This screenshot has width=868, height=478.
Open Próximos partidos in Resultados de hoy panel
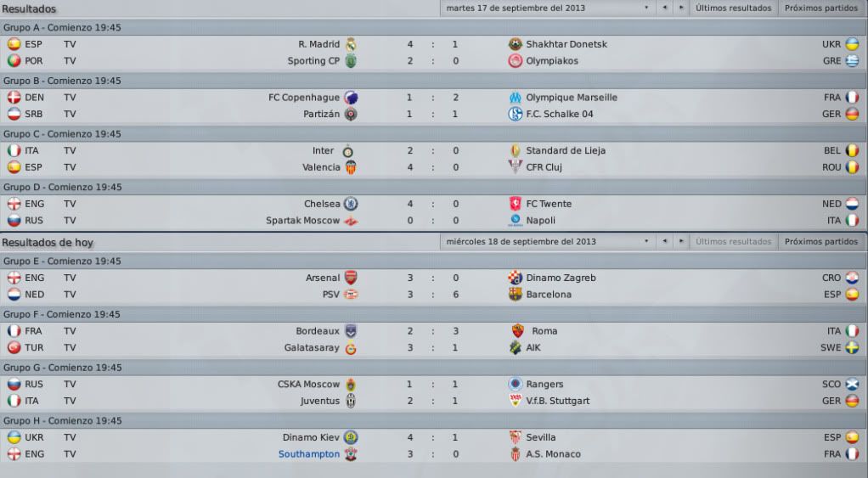(821, 242)
